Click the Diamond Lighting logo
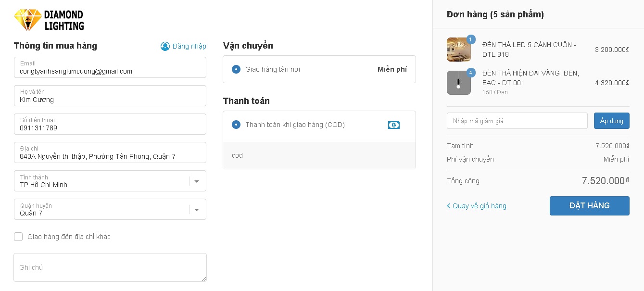This screenshot has width=644, height=291. click(x=49, y=20)
